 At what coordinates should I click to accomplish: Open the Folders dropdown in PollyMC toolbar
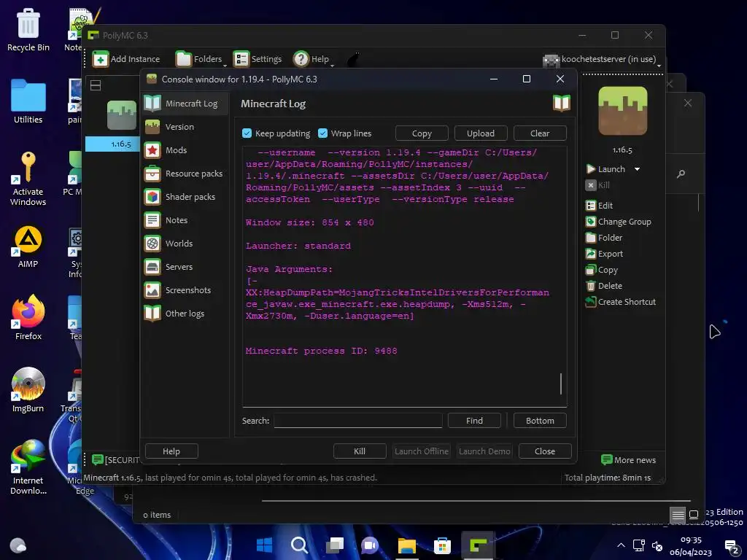[201, 59]
